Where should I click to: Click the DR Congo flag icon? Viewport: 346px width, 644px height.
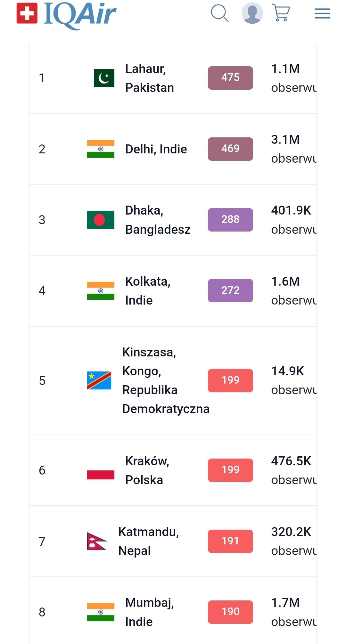[99, 380]
